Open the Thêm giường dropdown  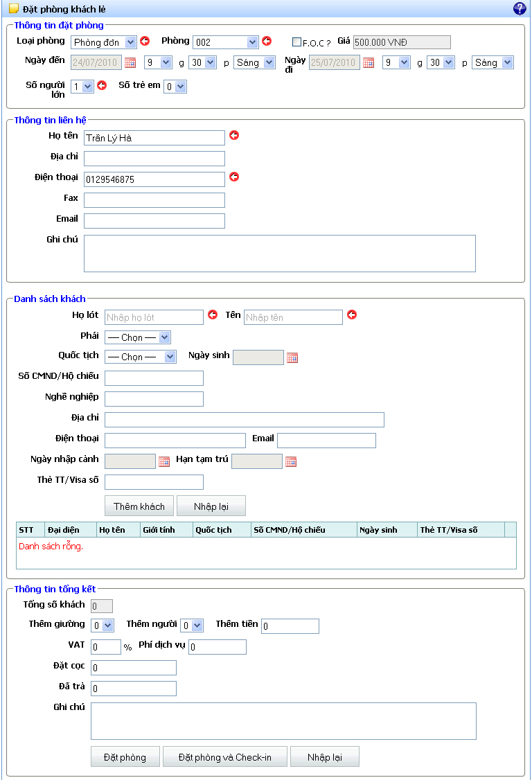pyautogui.click(x=103, y=626)
